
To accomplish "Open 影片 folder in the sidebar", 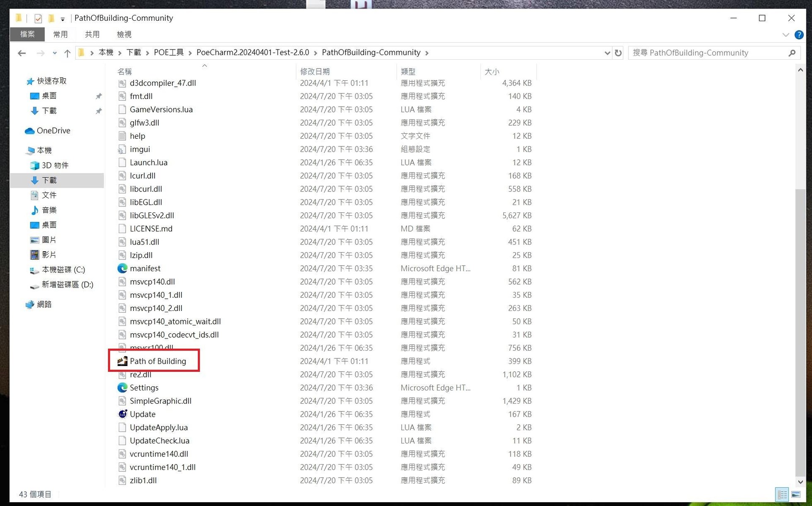I will point(44,255).
